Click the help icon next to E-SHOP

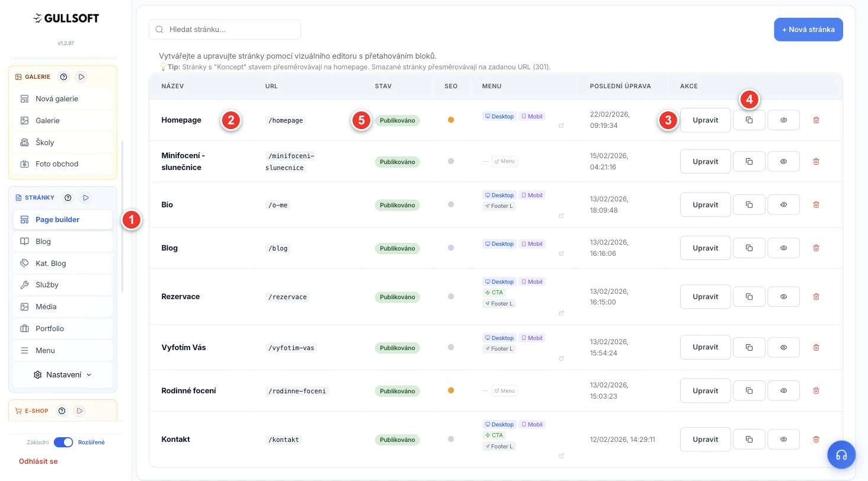click(x=61, y=411)
